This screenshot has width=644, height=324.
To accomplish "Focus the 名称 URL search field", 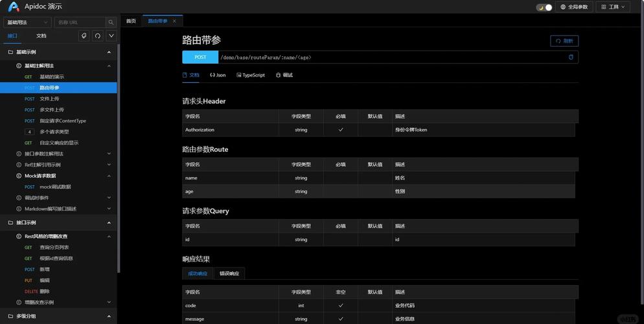I will (80, 22).
